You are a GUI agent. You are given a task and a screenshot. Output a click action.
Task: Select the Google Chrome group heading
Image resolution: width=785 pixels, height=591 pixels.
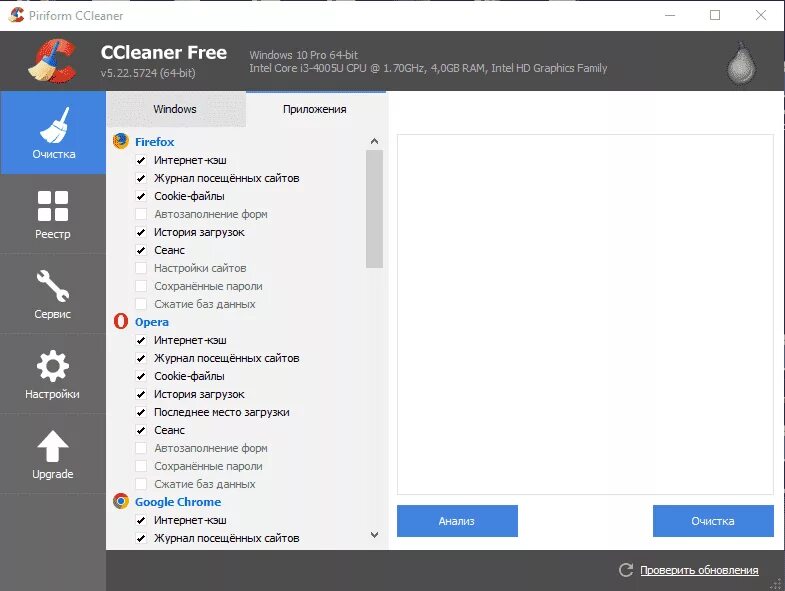[178, 501]
